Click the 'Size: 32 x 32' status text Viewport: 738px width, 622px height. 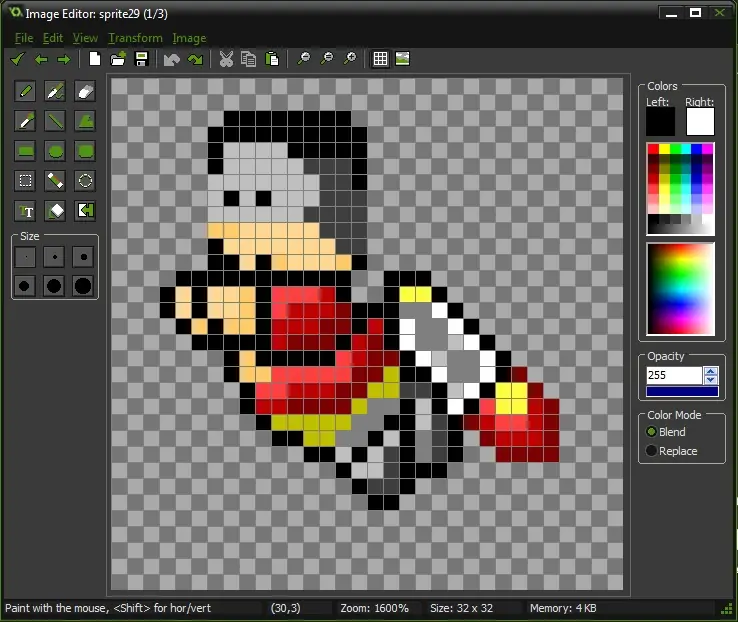461,608
